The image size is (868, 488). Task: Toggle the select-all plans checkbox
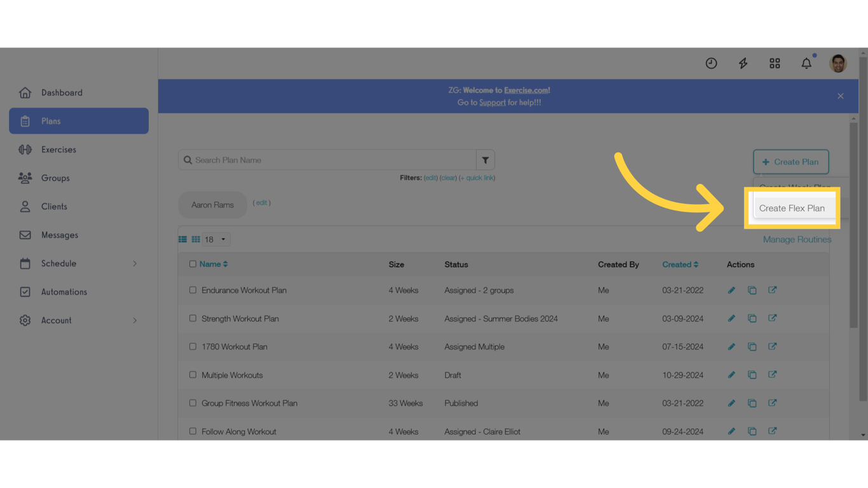[x=193, y=264]
